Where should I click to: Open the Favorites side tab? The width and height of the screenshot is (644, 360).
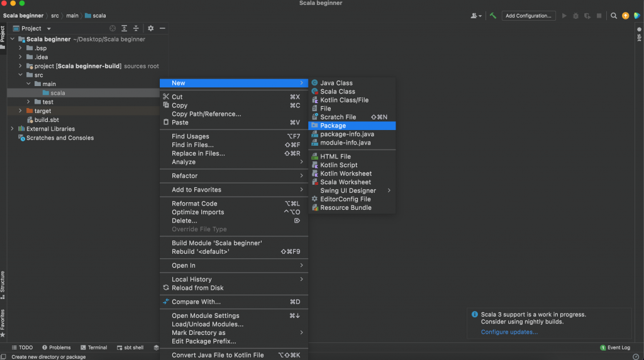(3, 323)
